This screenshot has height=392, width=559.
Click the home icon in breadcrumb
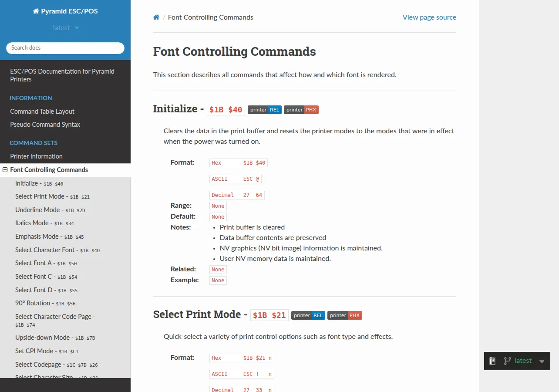pyautogui.click(x=156, y=17)
